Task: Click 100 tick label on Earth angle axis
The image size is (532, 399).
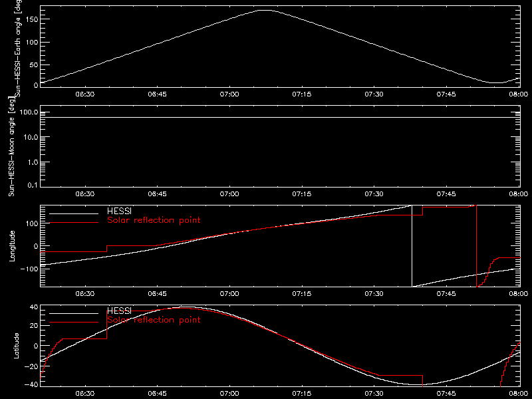Action: pos(32,43)
